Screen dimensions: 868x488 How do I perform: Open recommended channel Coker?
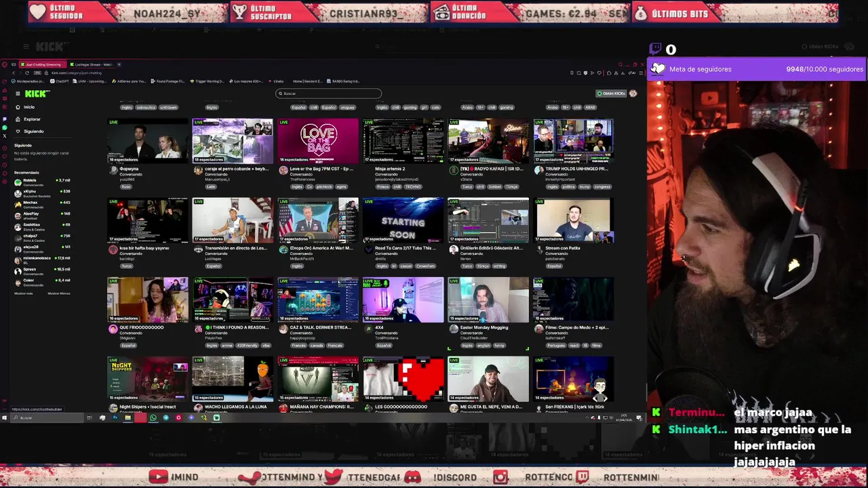pyautogui.click(x=42, y=281)
